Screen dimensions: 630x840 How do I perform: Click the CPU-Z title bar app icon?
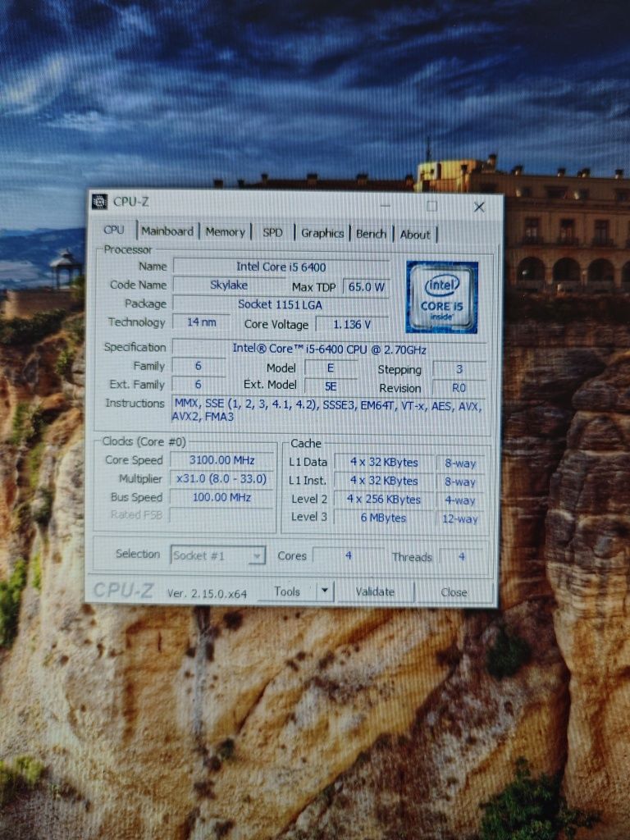(x=99, y=202)
